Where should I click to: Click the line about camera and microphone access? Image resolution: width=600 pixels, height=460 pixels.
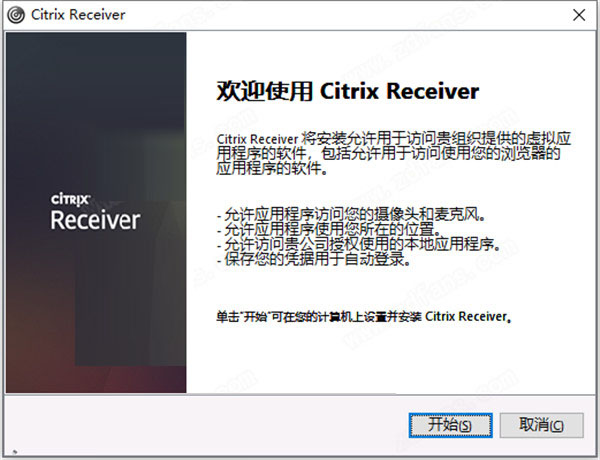(x=351, y=215)
